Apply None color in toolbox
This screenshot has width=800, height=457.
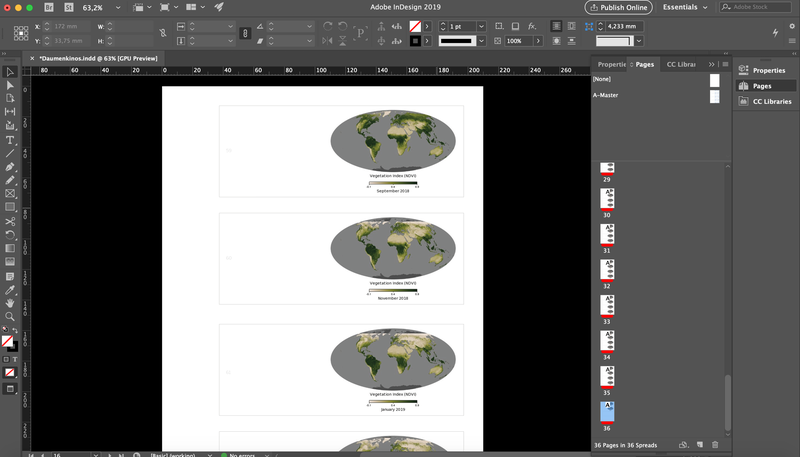click(10, 373)
